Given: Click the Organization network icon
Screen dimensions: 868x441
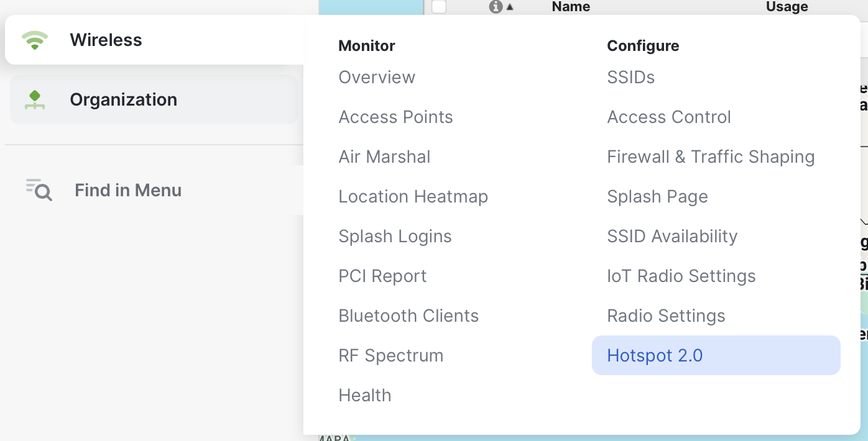Looking at the screenshot, I should [35, 100].
